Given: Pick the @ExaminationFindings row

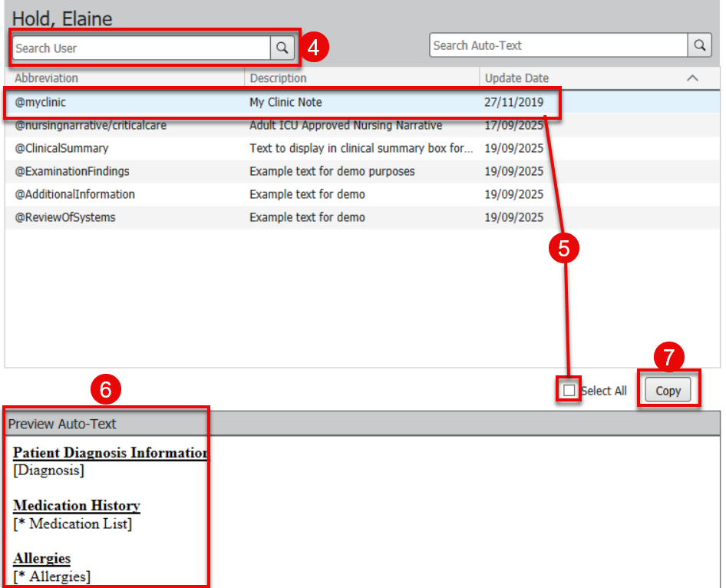Looking at the screenshot, I should point(72,171).
